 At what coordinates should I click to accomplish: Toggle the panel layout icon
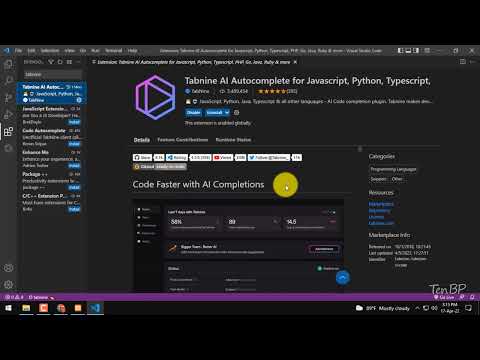pyautogui.click(x=408, y=51)
